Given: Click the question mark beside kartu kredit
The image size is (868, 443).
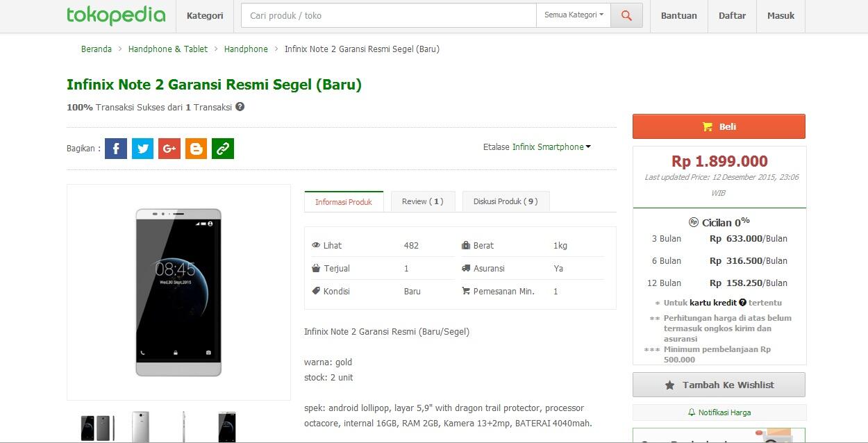Looking at the screenshot, I should (x=742, y=303).
